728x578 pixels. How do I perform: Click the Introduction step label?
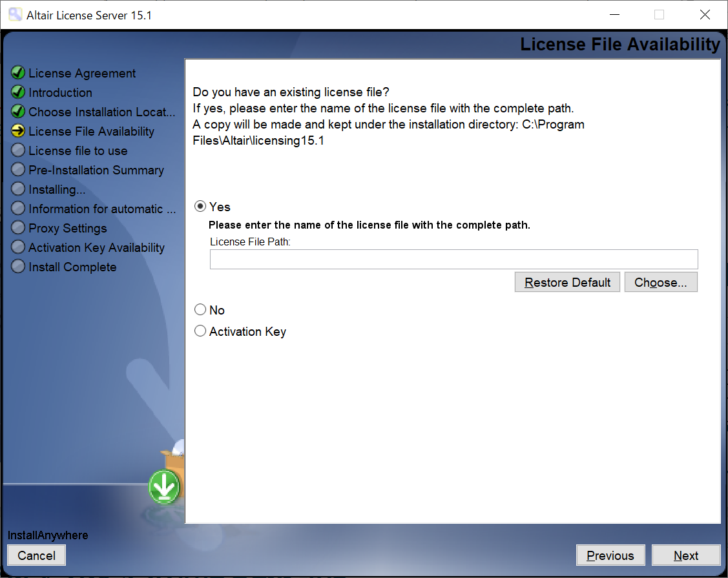click(x=60, y=92)
